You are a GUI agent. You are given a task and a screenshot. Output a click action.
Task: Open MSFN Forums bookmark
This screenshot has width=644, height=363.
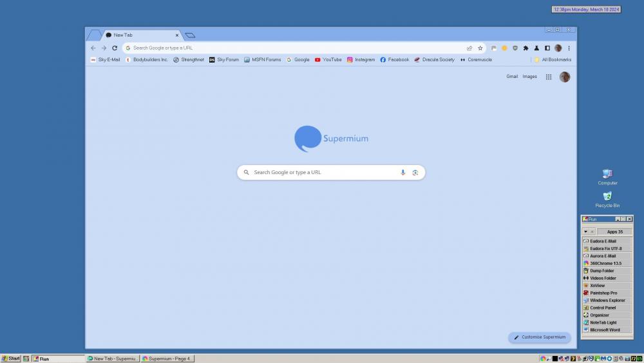coord(263,60)
